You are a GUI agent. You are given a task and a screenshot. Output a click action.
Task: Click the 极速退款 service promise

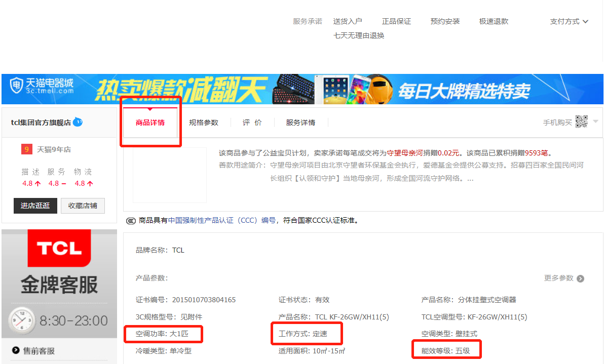(x=494, y=22)
